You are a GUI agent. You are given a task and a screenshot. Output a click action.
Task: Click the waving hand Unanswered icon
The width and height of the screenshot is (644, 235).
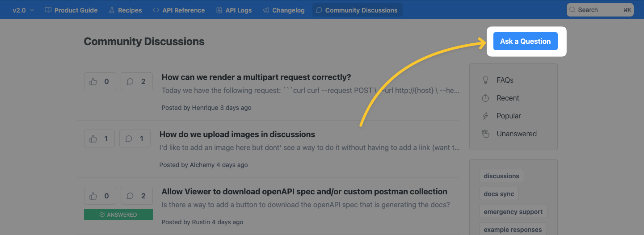(485, 134)
